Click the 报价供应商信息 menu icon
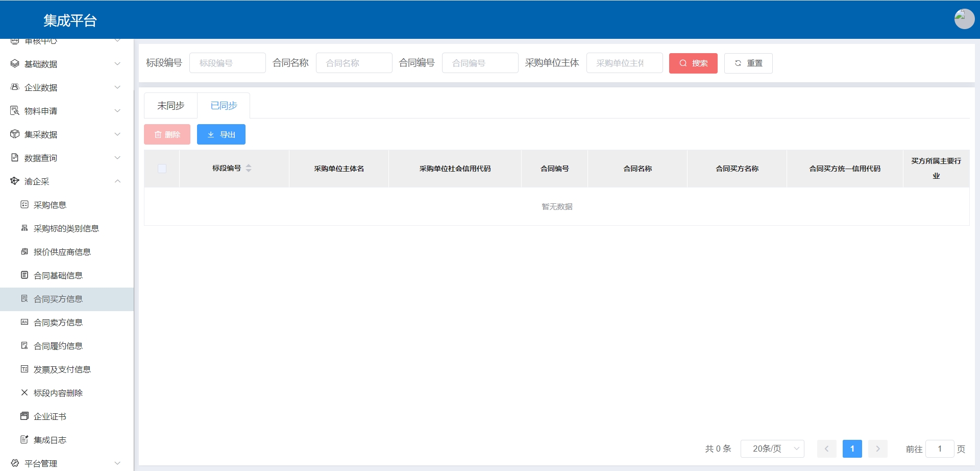This screenshot has width=980, height=471. click(24, 252)
